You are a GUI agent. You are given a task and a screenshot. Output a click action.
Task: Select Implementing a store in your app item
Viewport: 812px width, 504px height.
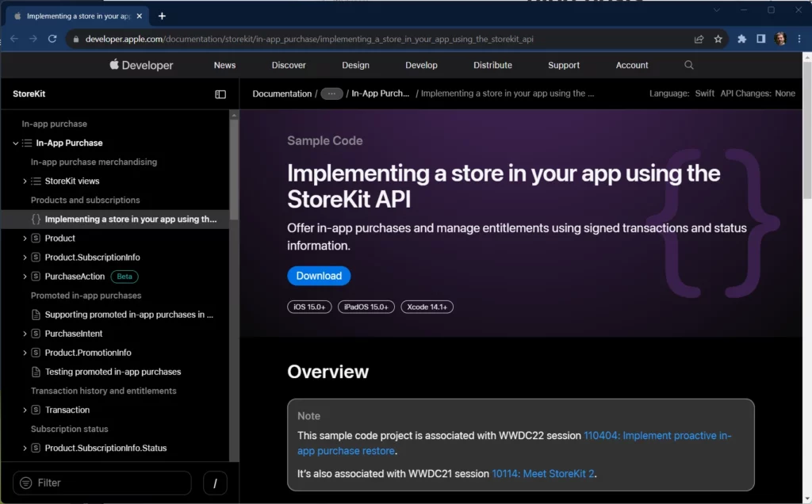(x=115, y=220)
